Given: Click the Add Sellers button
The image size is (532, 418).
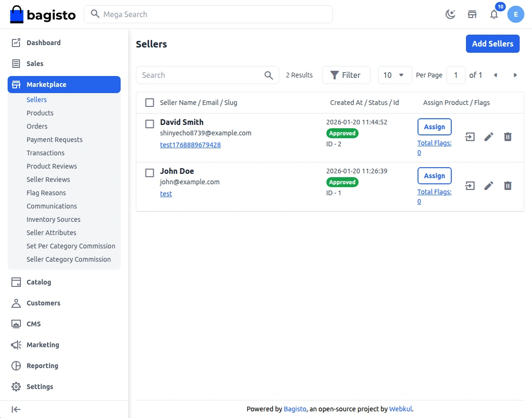Looking at the screenshot, I should point(493,44).
